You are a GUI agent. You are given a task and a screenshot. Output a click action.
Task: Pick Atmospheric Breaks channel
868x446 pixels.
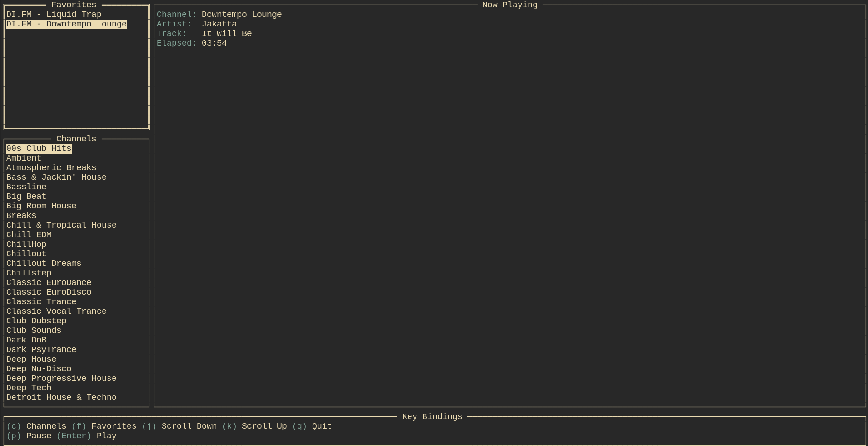tap(51, 168)
